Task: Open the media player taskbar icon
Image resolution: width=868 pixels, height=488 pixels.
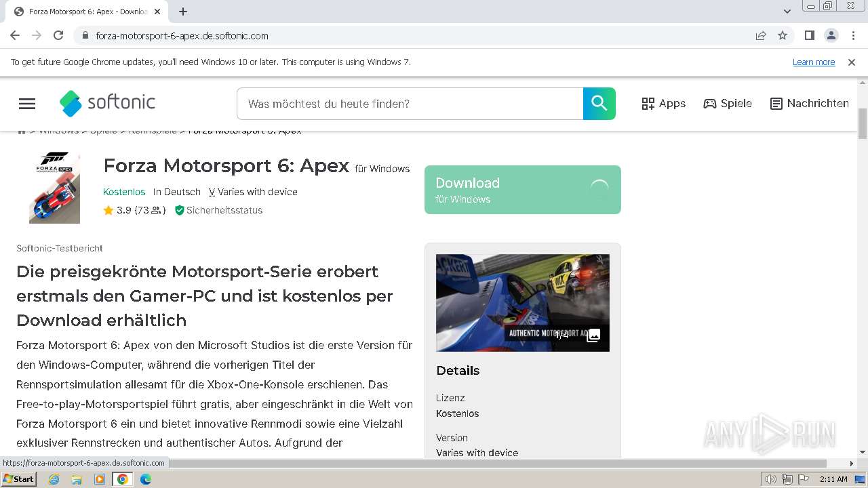Action: tap(100, 479)
